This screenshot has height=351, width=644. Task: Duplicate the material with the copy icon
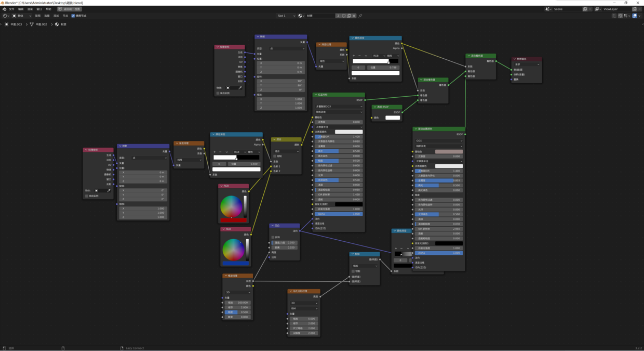point(349,16)
